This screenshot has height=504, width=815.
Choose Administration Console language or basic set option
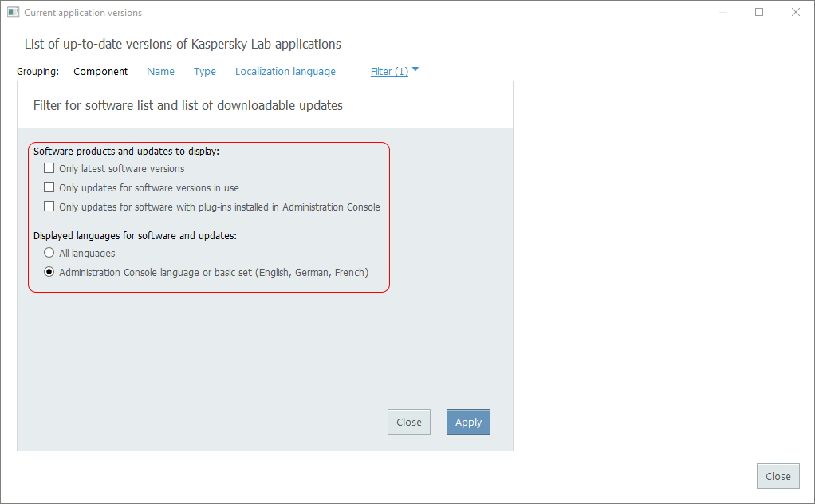(x=49, y=272)
